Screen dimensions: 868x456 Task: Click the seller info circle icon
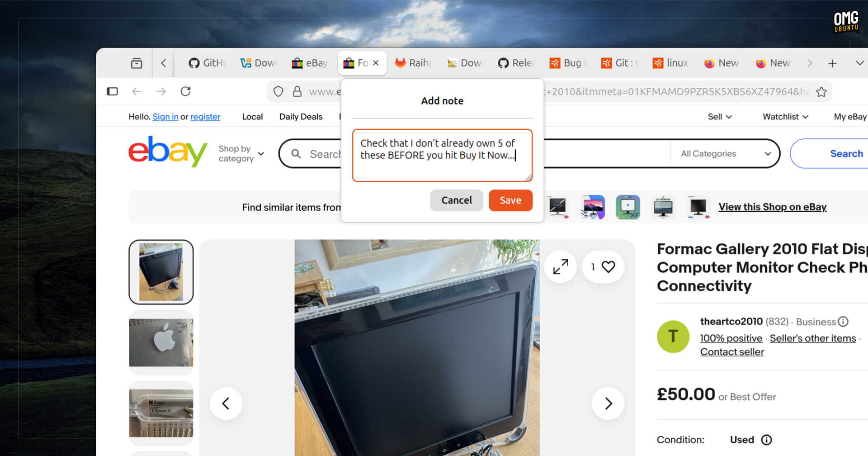(x=843, y=322)
